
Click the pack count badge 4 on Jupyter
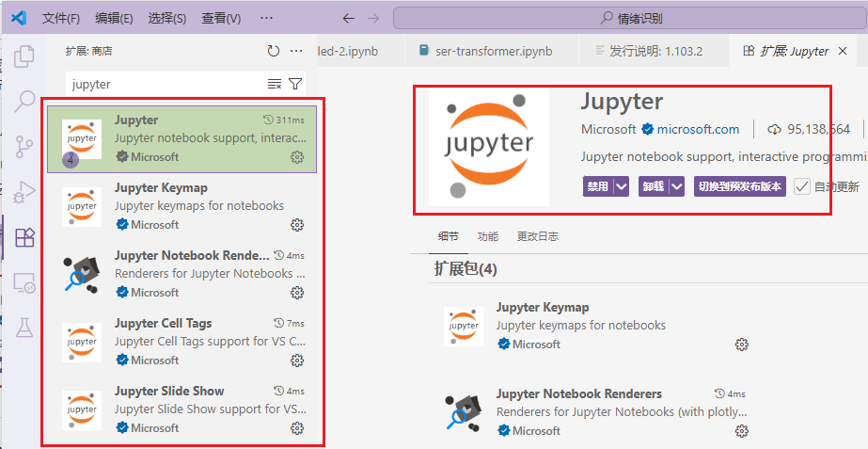pyautogui.click(x=71, y=160)
